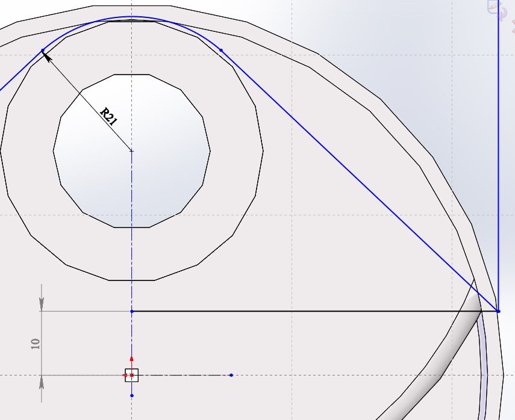
Task: Click the endpoint where diagonal meets vertical line
Action: pyautogui.click(x=498, y=311)
